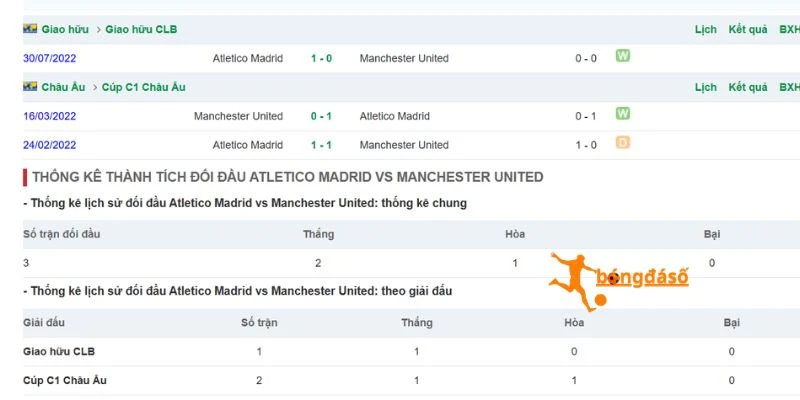Click the bóngđásố logo with the orange player
This screenshot has height=400, width=800.
618,281
